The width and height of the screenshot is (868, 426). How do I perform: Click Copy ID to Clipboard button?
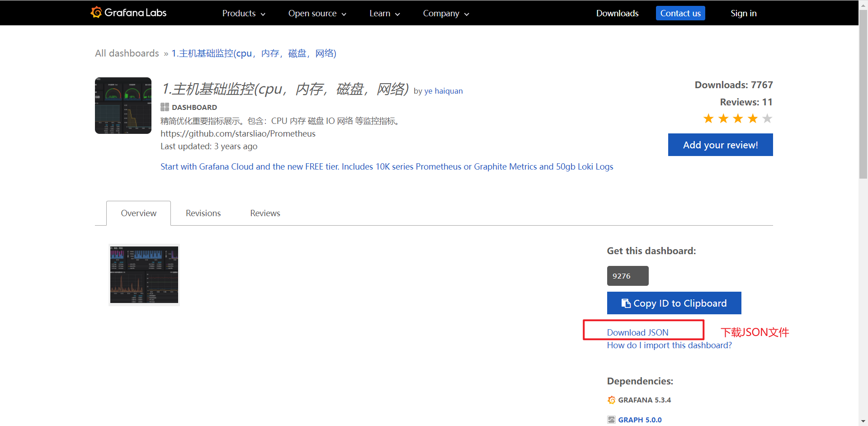674,303
